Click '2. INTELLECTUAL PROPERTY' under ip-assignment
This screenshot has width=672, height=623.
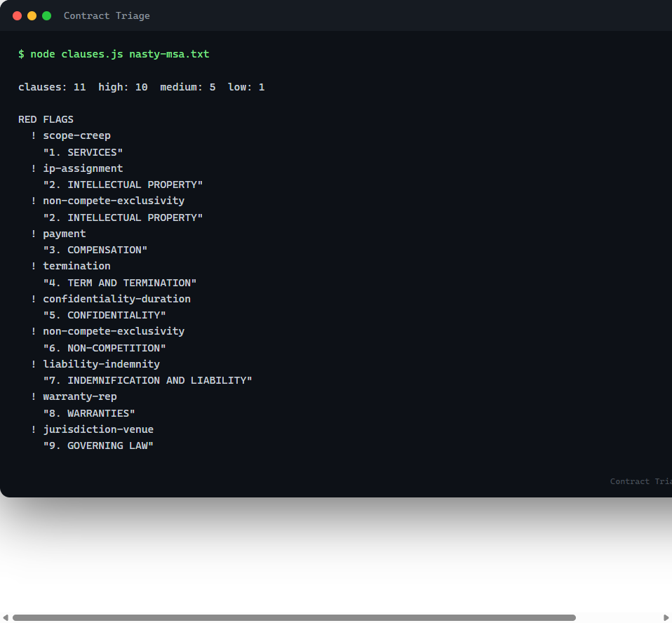123,185
